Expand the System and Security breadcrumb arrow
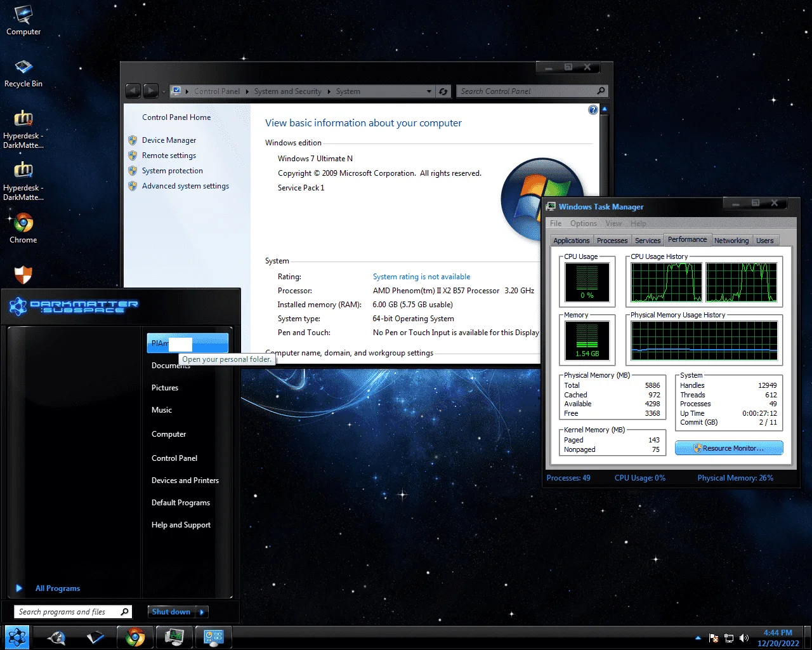 (x=329, y=91)
